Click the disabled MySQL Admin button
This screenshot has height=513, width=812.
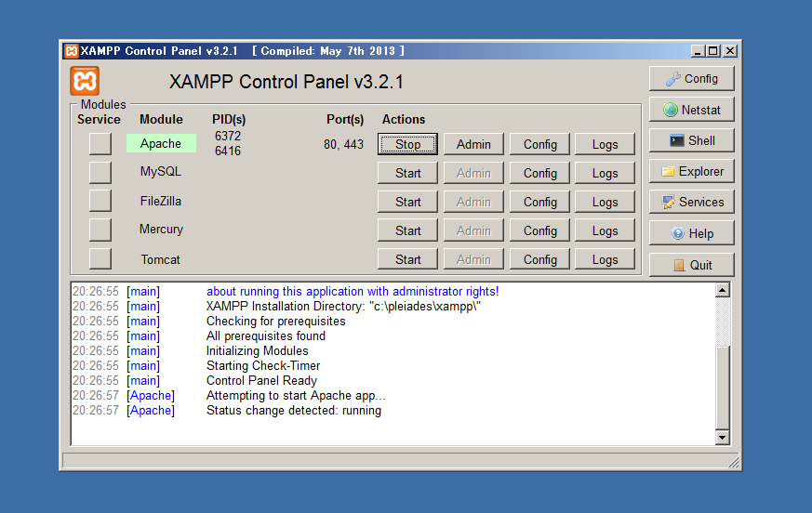(473, 173)
